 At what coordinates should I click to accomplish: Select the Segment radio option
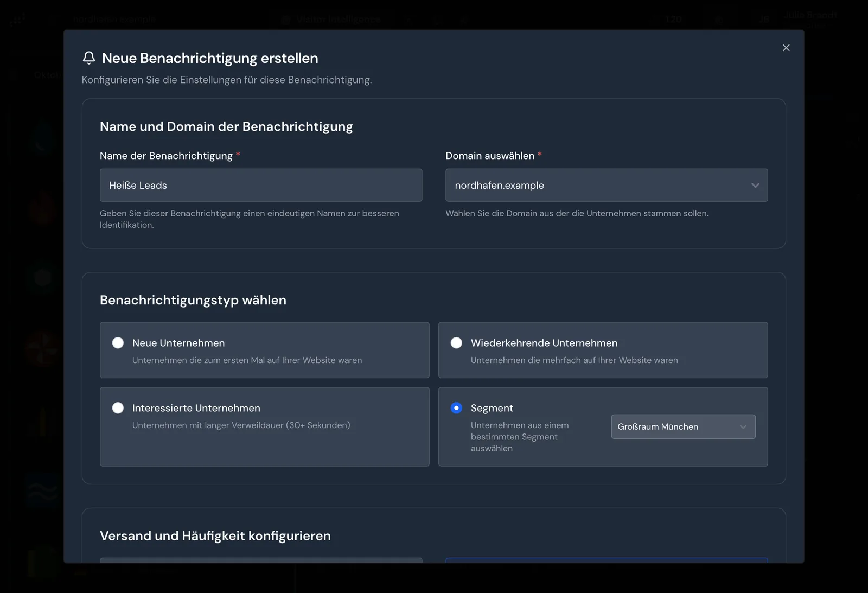456,408
